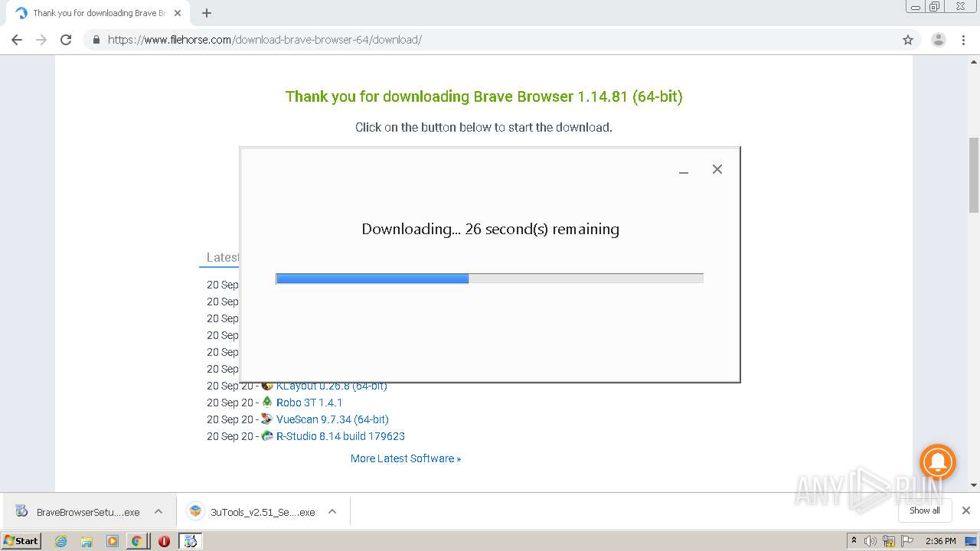This screenshot has height=551, width=980.
Task: Switch to Chrome in the taskbar
Action: [x=137, y=541]
